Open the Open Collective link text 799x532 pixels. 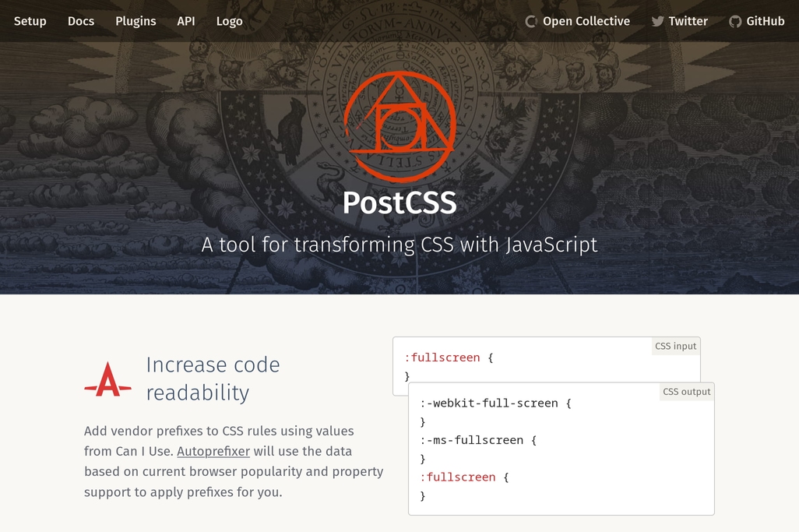pyautogui.click(x=586, y=21)
